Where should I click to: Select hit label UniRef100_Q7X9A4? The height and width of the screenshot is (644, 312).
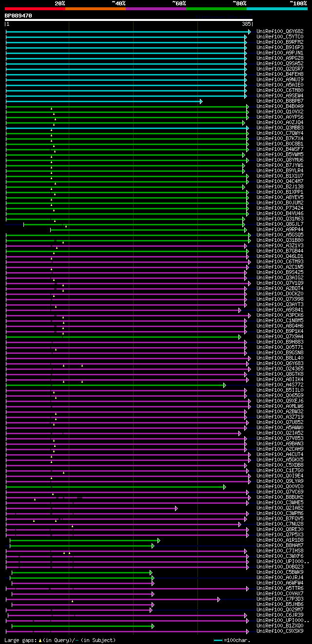pyautogui.click(x=280, y=337)
